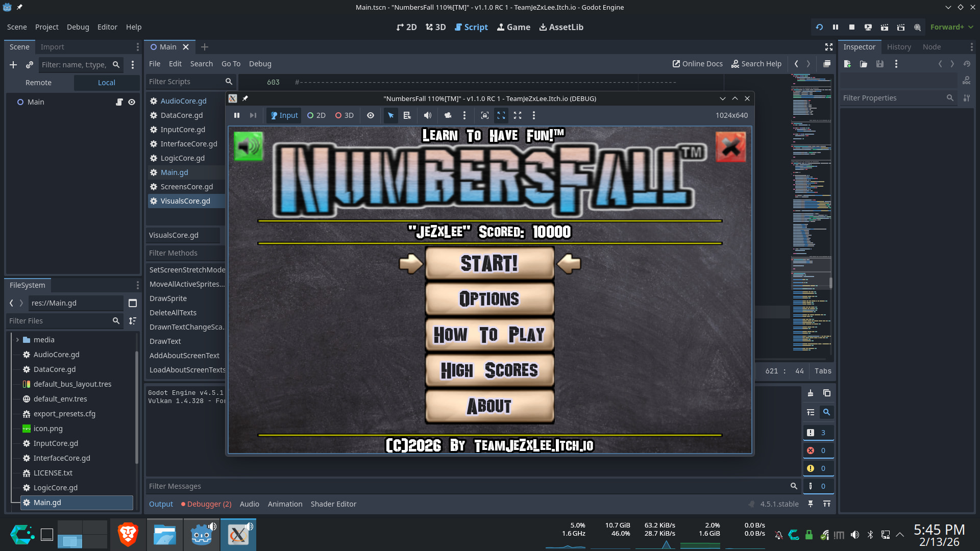Click the Run Current Scene clapperboard icon
980x551 pixels.
point(885,27)
